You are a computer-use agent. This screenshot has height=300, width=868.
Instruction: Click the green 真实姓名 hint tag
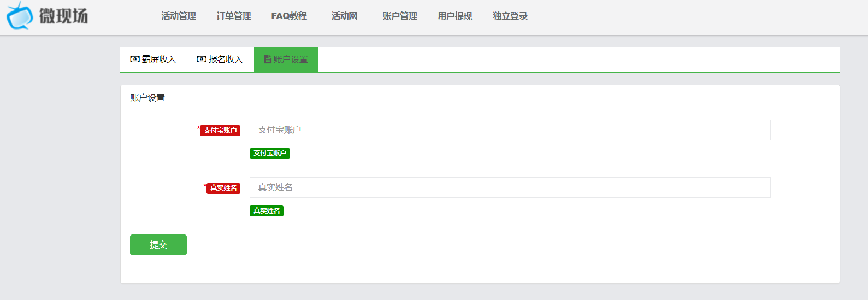pyautogui.click(x=267, y=211)
